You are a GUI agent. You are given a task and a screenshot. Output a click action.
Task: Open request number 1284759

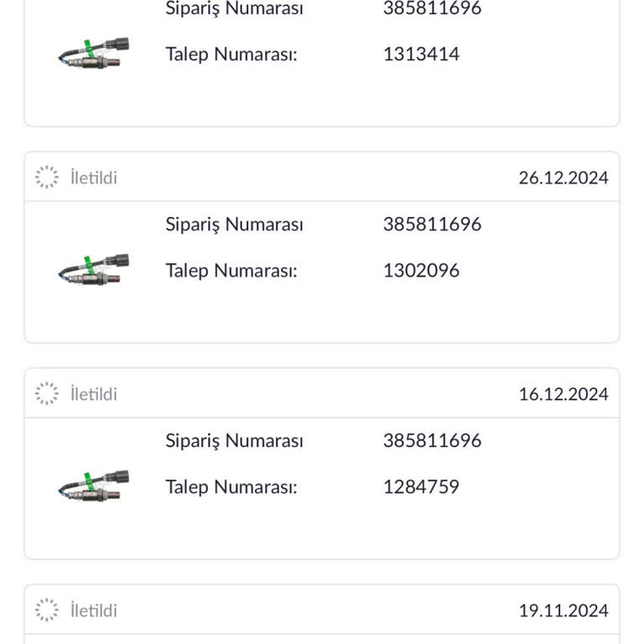(421, 487)
